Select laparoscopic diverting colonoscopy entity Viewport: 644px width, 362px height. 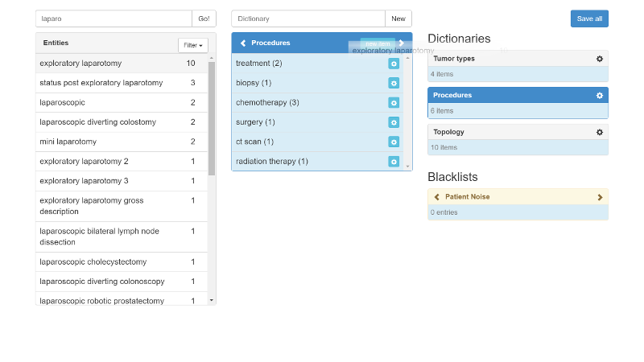[122, 282]
